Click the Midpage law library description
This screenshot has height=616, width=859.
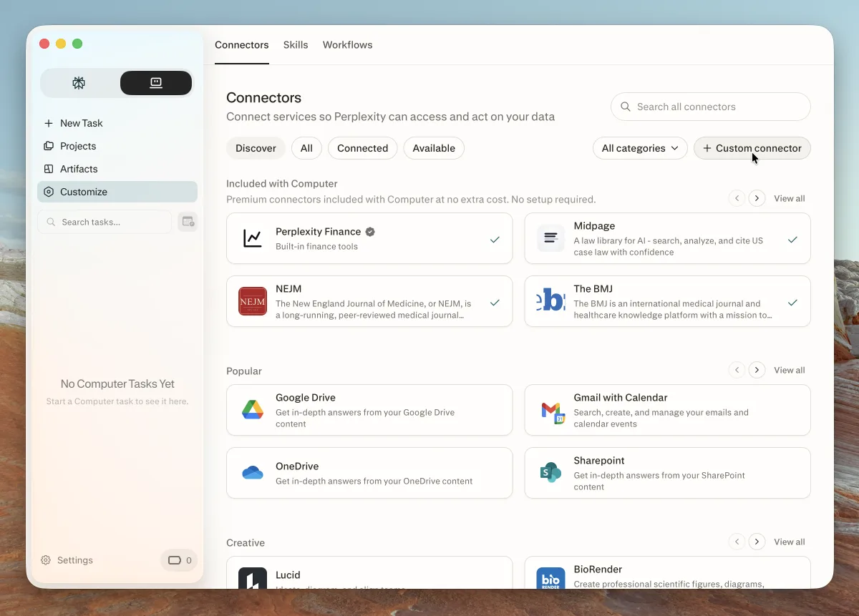click(668, 246)
